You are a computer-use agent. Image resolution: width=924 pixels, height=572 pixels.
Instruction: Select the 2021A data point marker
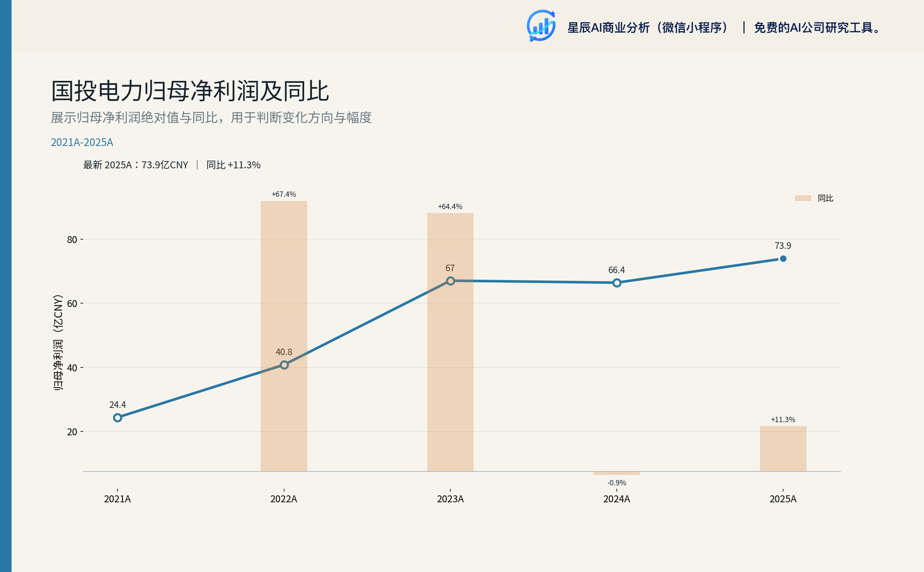pyautogui.click(x=117, y=418)
